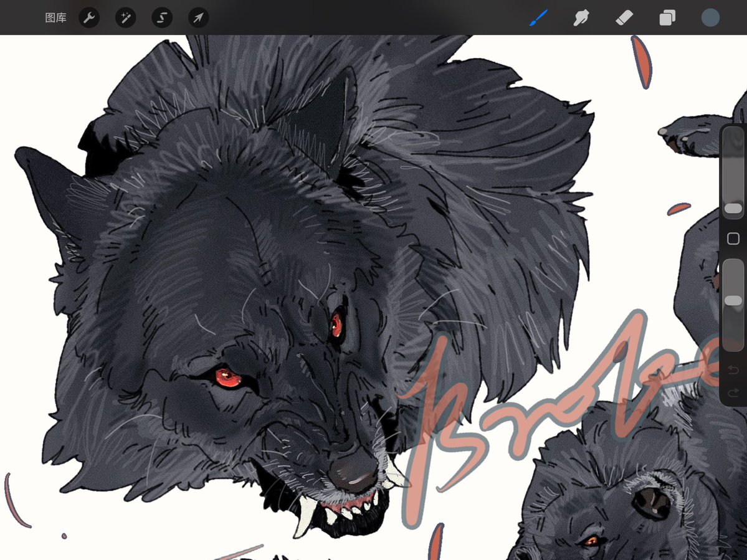Viewport: 747px width, 560px height.
Task: Open the Actions wrench menu
Action: [x=89, y=18]
